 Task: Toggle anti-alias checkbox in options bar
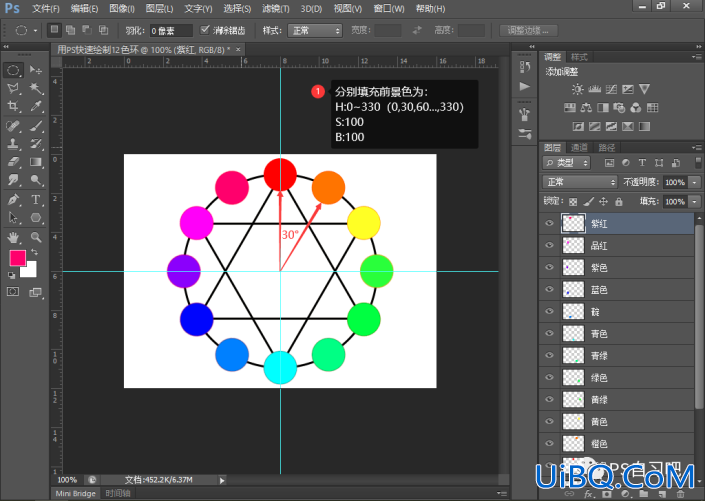(x=205, y=30)
